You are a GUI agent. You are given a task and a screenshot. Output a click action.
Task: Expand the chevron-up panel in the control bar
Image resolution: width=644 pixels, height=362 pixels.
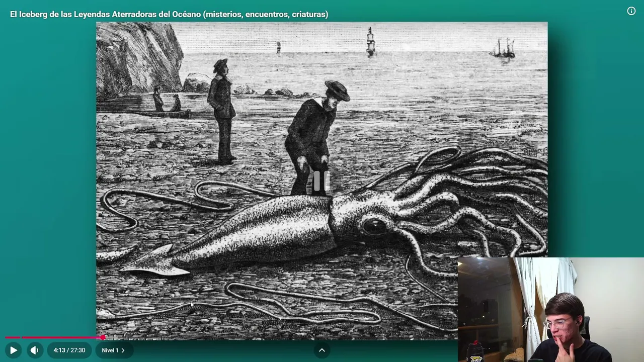tap(322, 350)
